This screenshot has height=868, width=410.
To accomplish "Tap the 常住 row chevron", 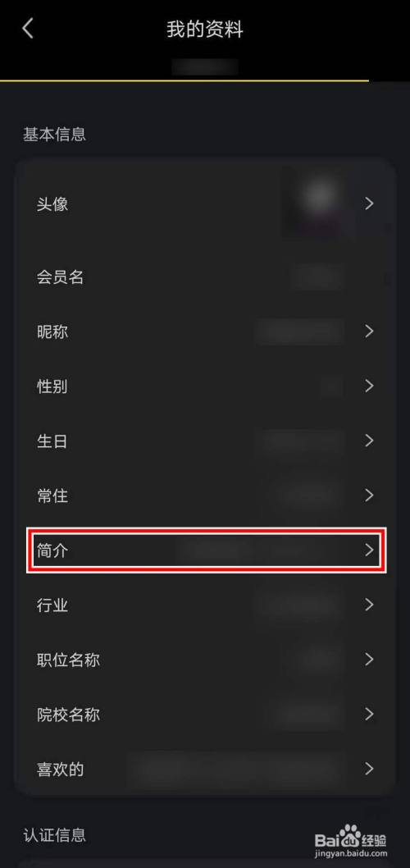I will pos(370,495).
